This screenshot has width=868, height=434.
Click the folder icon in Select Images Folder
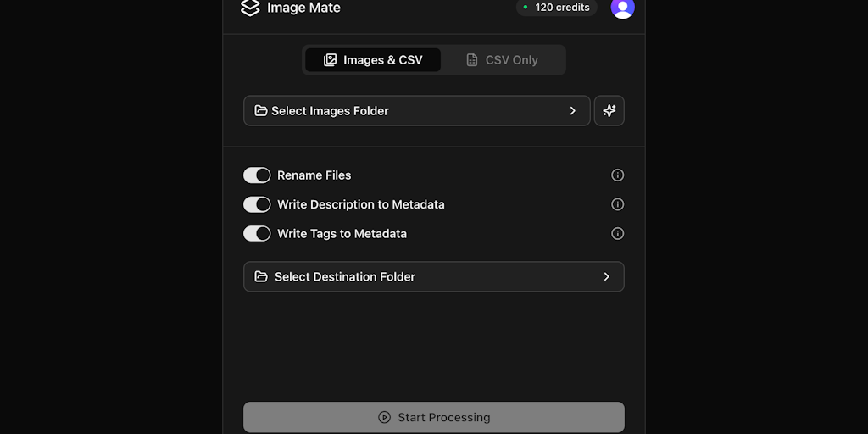[x=261, y=111]
